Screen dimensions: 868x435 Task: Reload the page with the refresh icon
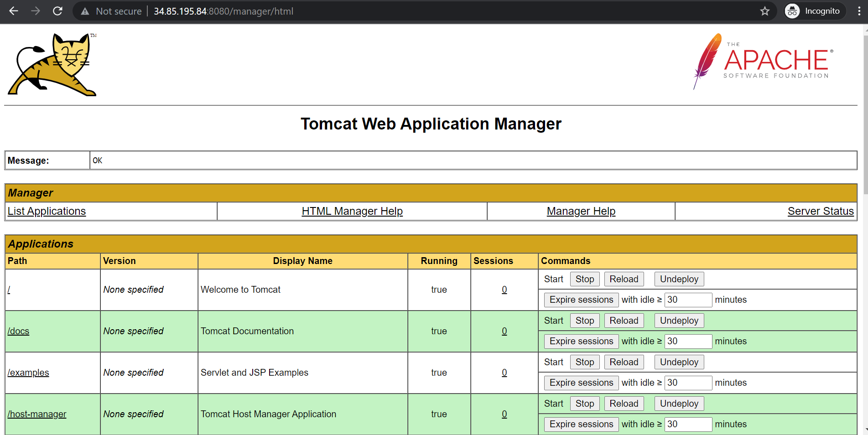point(57,11)
